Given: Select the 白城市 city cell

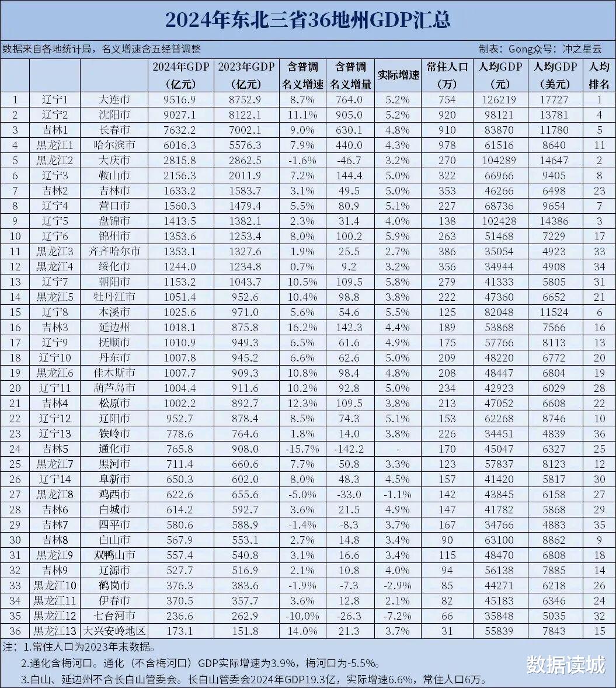Looking at the screenshot, I should [x=114, y=510].
